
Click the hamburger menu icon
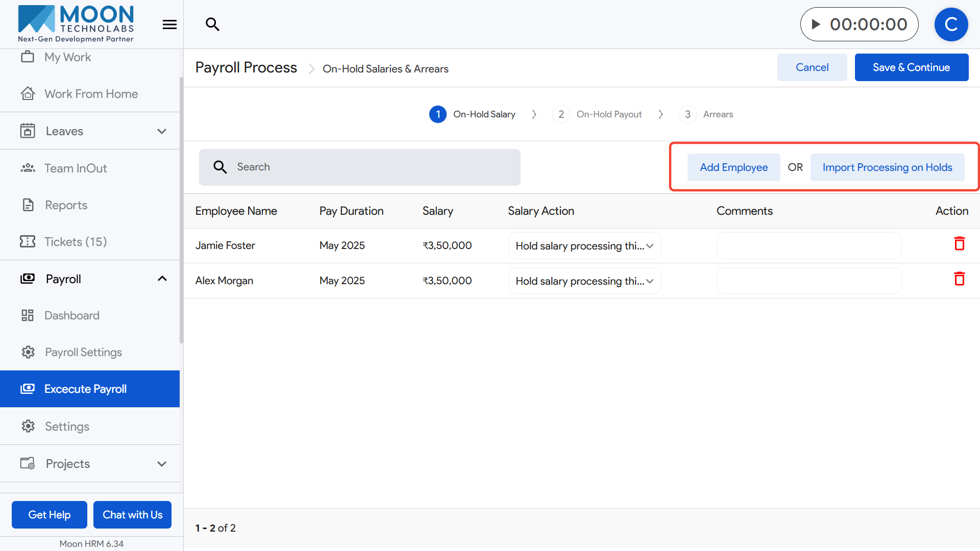(x=169, y=24)
